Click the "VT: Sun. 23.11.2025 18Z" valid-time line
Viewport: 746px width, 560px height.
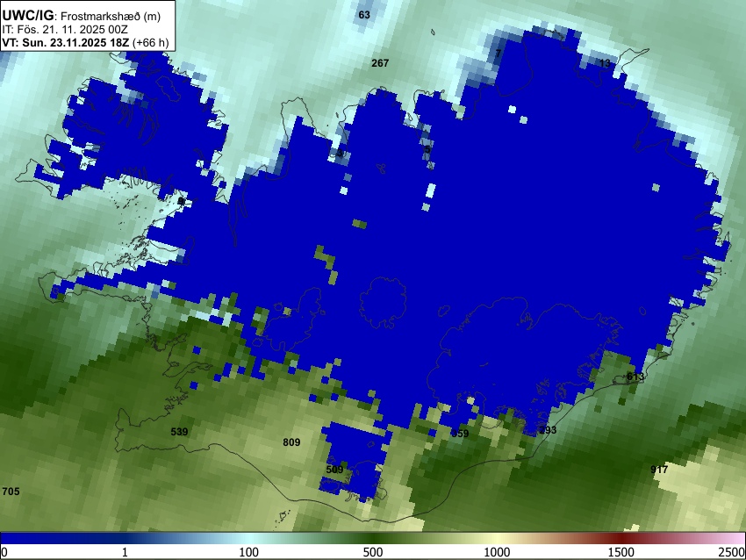click(85, 43)
